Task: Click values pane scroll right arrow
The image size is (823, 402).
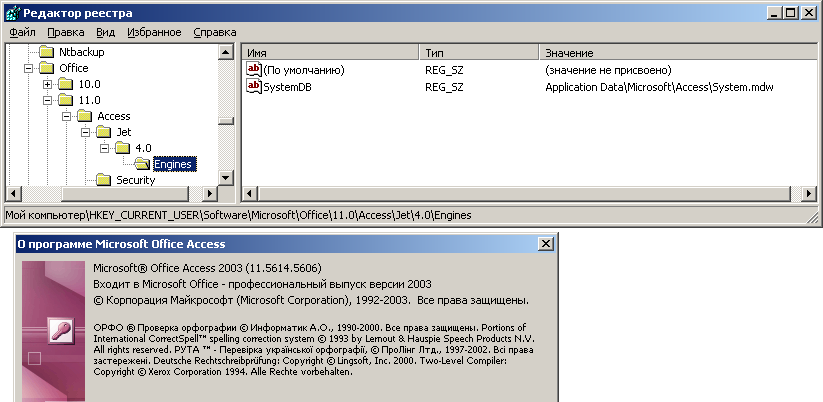Action: (810, 194)
